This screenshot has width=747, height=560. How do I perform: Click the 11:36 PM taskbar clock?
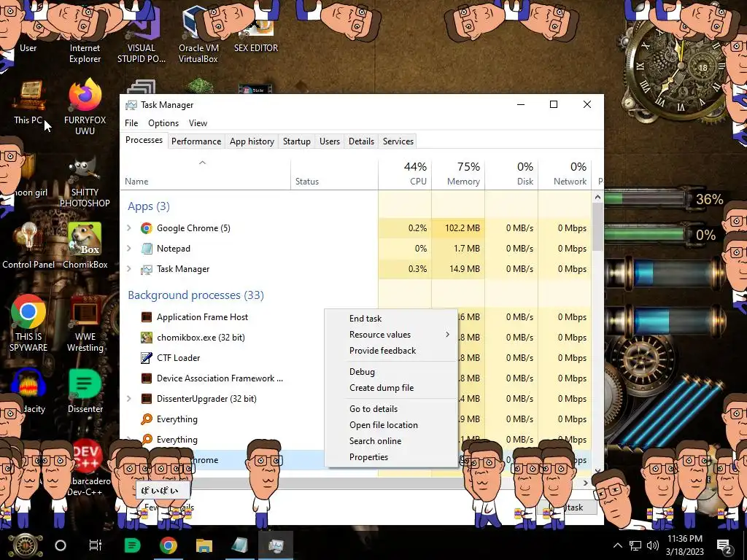684,545
